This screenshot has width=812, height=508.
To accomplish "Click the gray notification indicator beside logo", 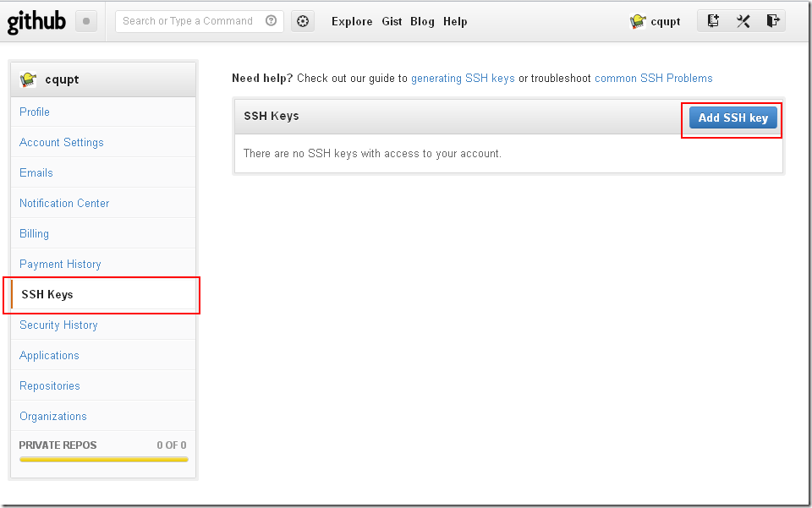I will pos(86,21).
